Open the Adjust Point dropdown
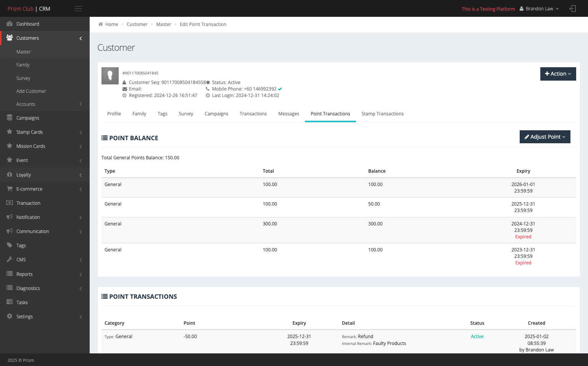 coord(545,137)
